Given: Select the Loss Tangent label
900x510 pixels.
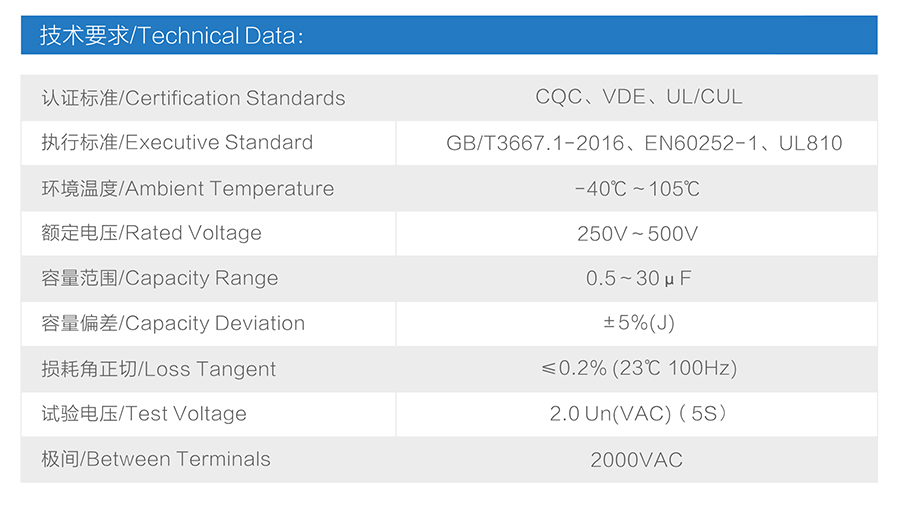Looking at the screenshot, I should pos(158,369).
